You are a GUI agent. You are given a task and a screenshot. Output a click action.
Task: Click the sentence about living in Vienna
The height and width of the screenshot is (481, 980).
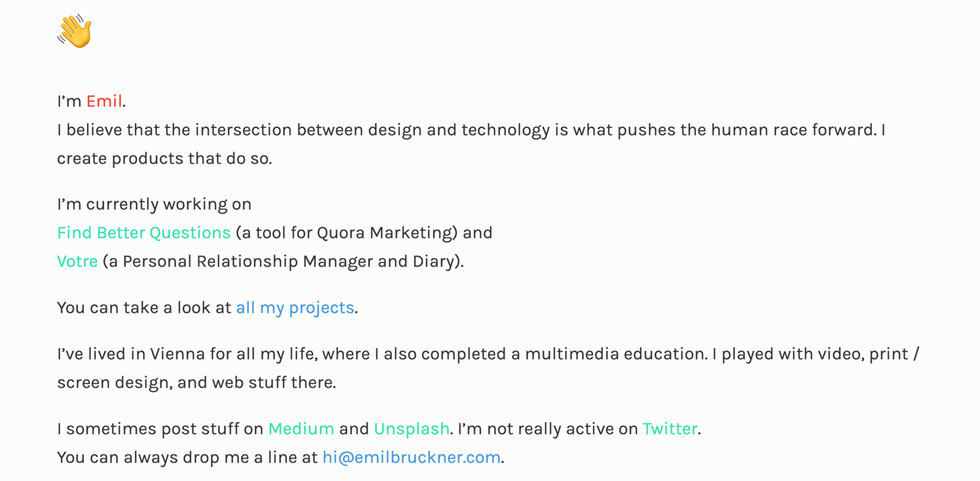click(488, 354)
